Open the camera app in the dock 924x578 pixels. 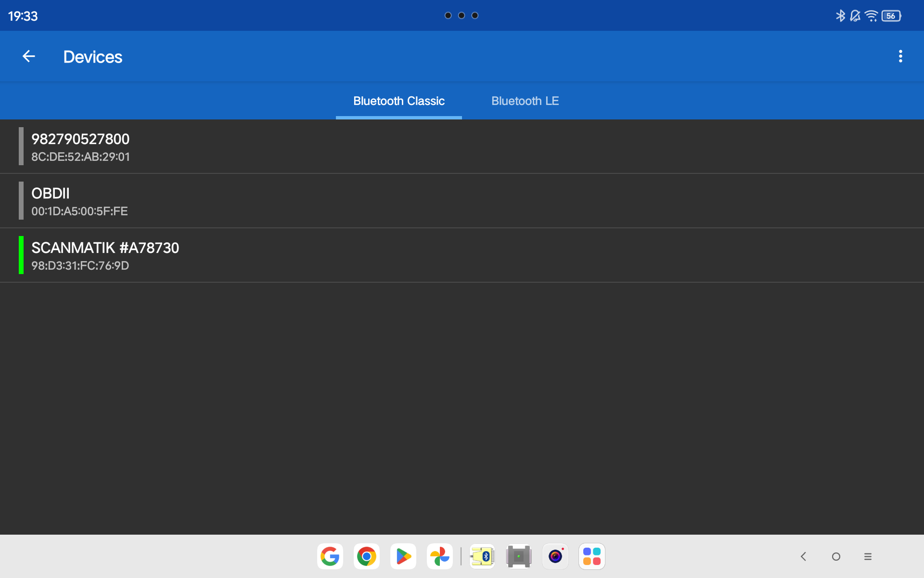point(555,556)
